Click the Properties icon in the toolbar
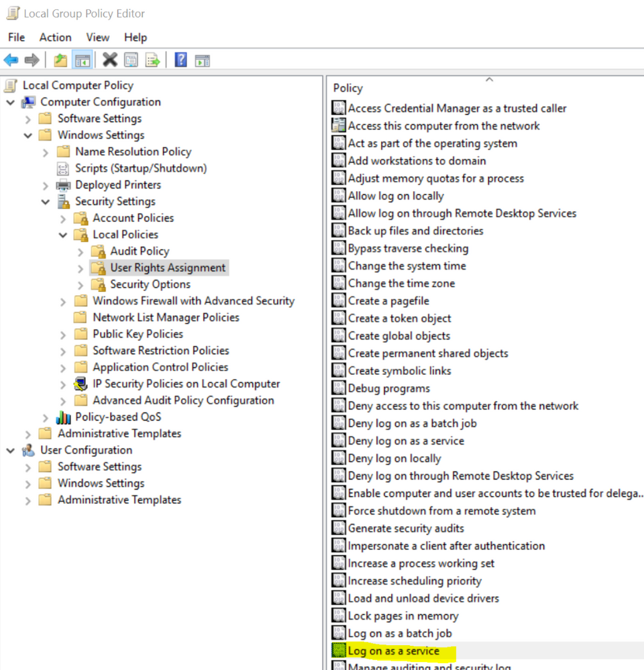The height and width of the screenshot is (670, 644). [131, 60]
